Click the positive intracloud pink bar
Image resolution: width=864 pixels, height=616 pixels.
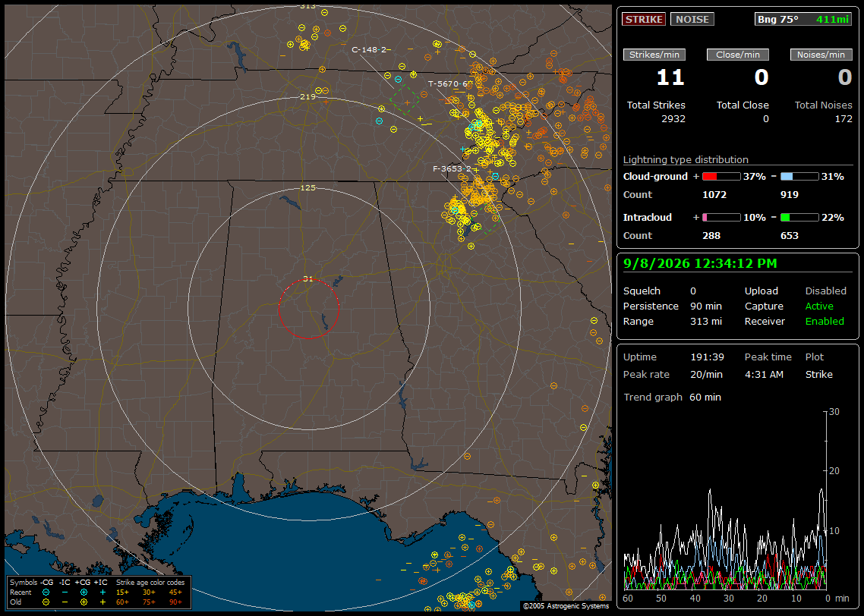pyautogui.click(x=721, y=218)
